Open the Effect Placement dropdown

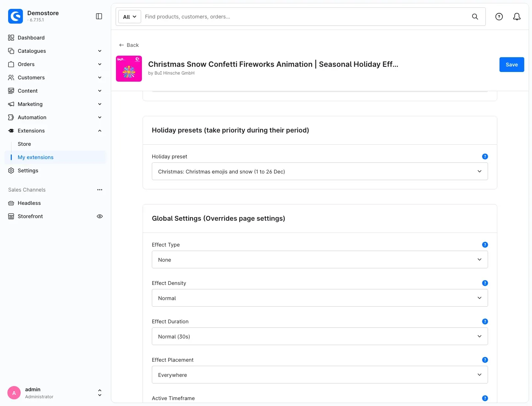[x=320, y=375]
